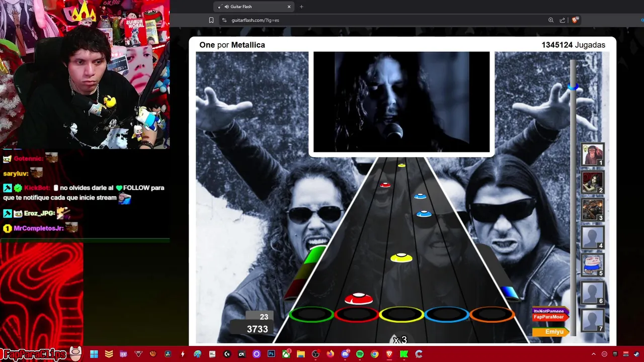Open Firefox from the taskbar

330,354
